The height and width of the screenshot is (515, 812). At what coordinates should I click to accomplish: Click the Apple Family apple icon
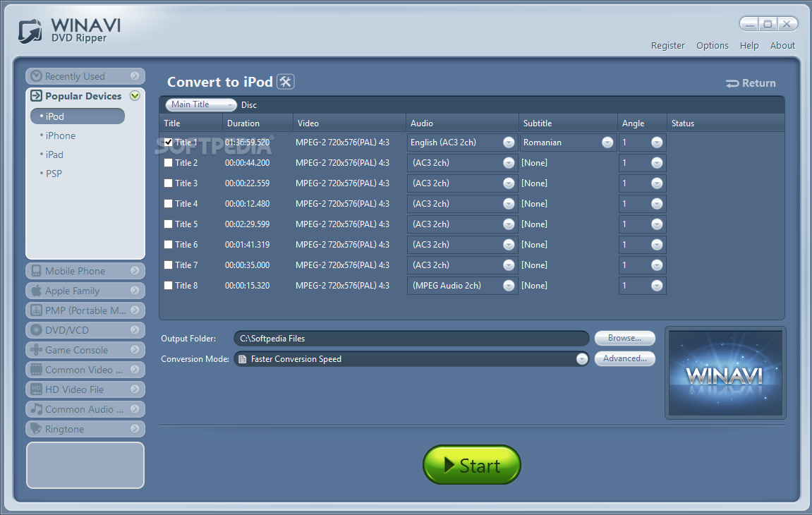36,291
